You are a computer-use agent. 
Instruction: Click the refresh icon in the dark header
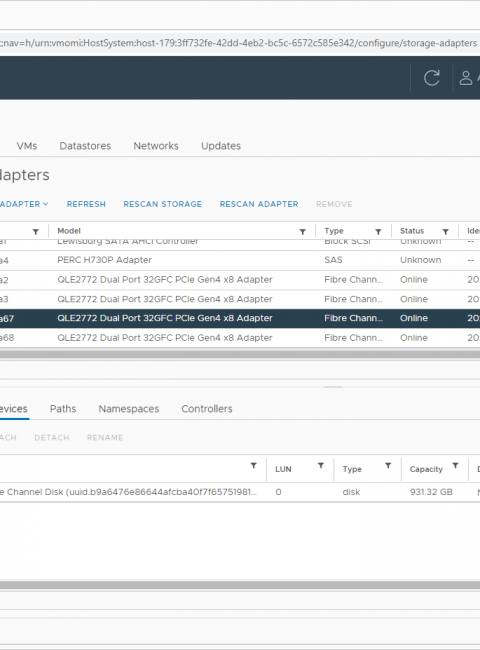pos(432,78)
